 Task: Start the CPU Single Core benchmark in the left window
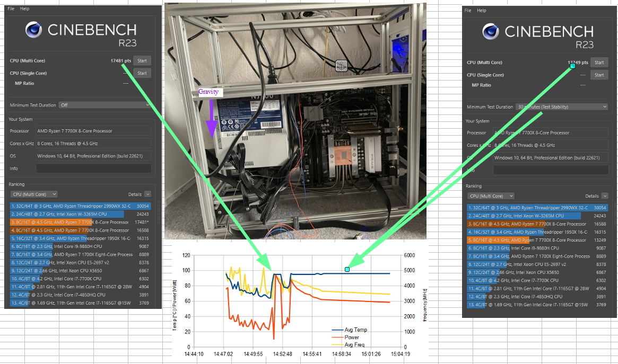point(142,73)
